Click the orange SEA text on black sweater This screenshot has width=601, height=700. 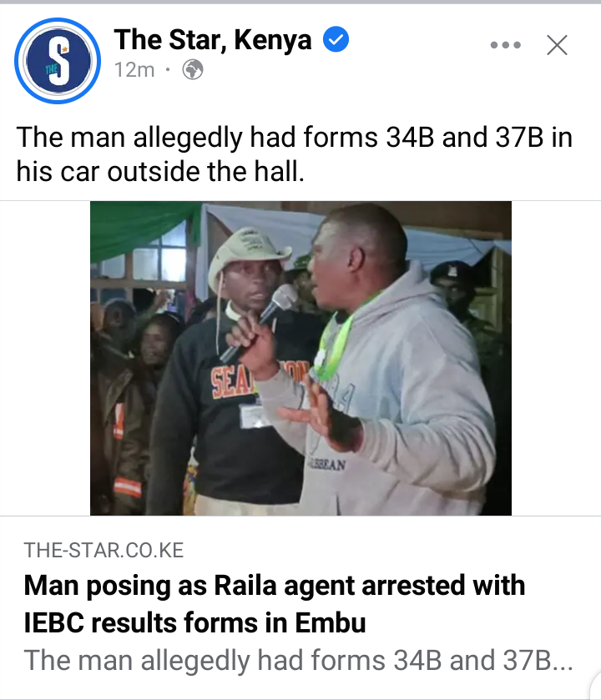[x=230, y=383]
